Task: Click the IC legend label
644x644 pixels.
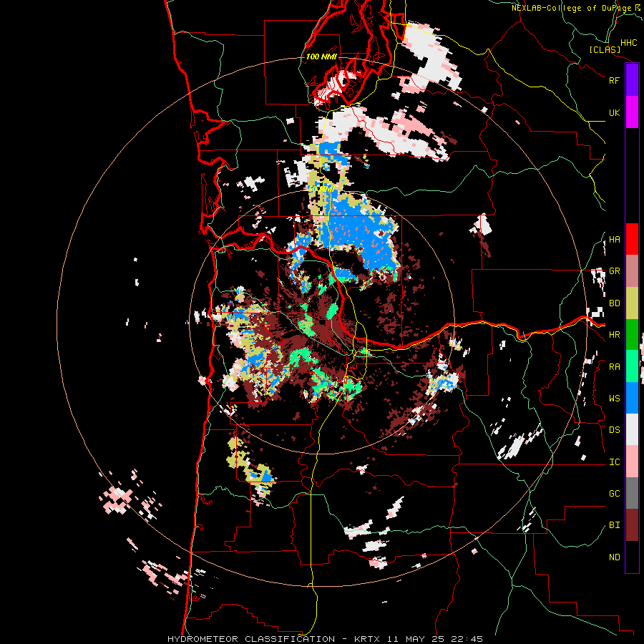Action: point(614,462)
